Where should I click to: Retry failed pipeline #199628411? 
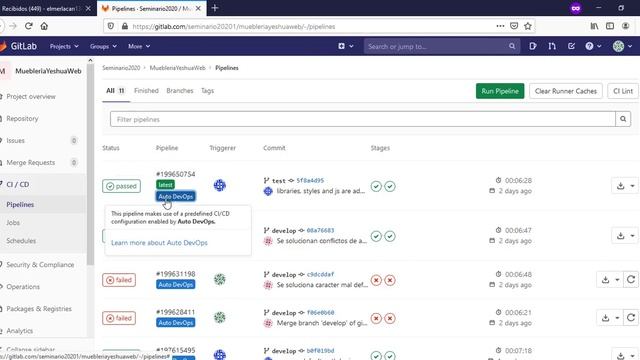coord(631,318)
